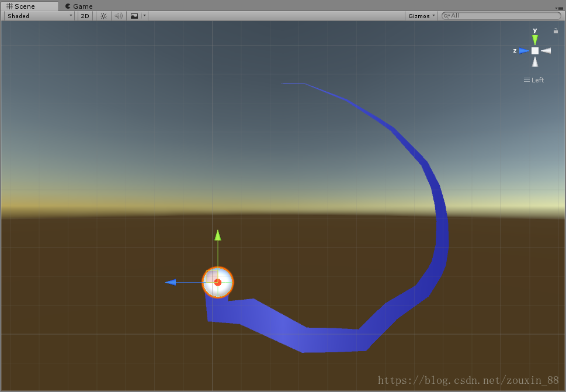
Task: Toggle 2D view mode
Action: (84, 16)
